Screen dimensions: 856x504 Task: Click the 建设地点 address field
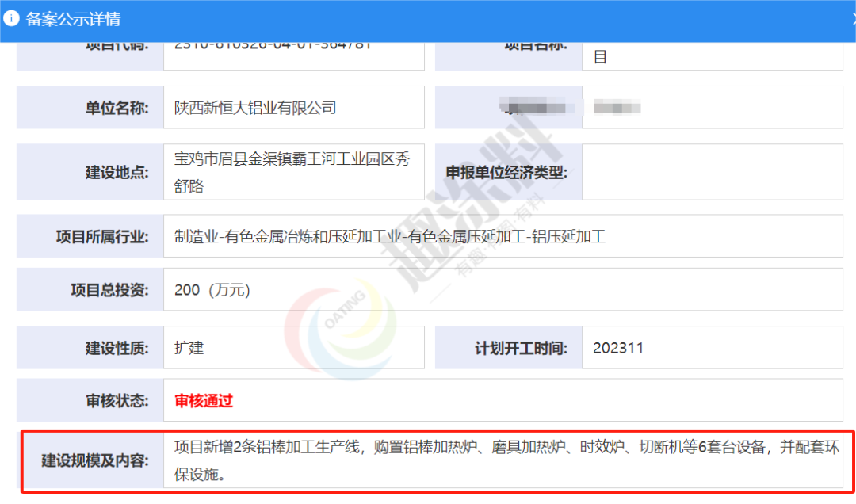tap(293, 172)
